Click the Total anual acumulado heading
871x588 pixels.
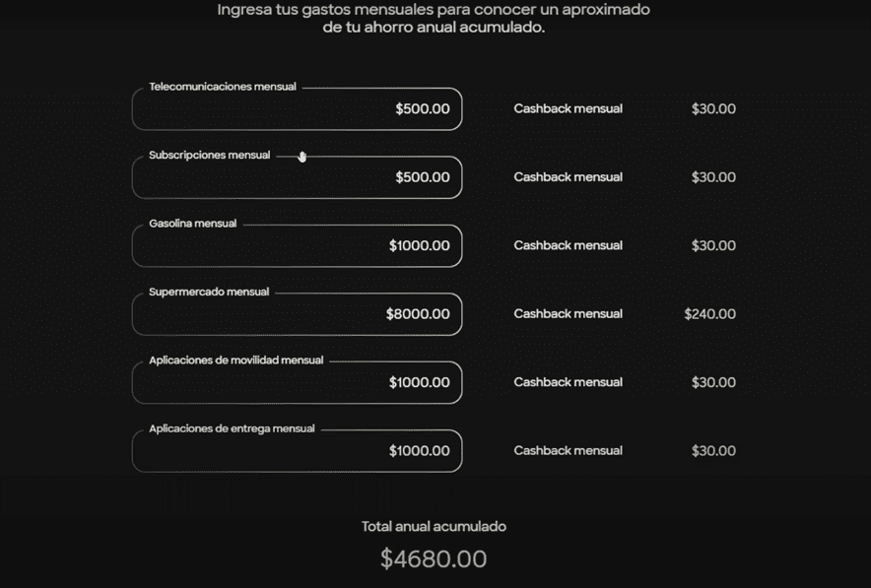pos(434,527)
